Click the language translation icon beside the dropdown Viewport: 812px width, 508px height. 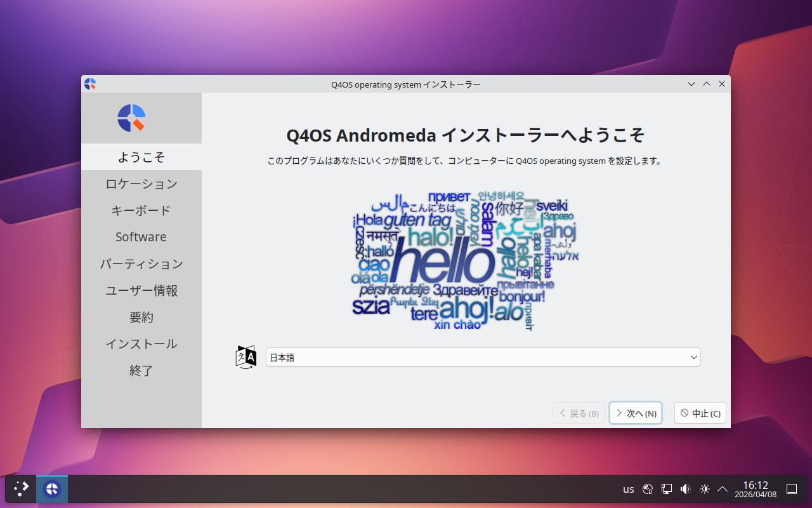(246, 358)
